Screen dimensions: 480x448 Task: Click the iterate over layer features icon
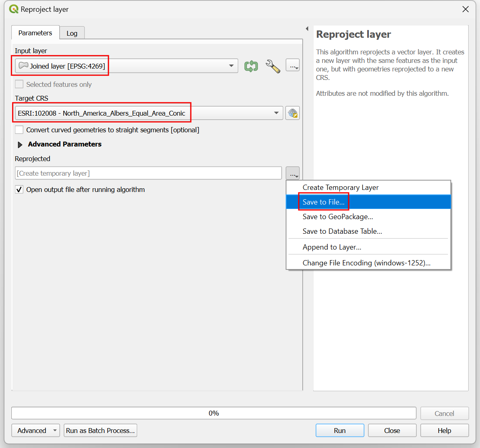(251, 66)
